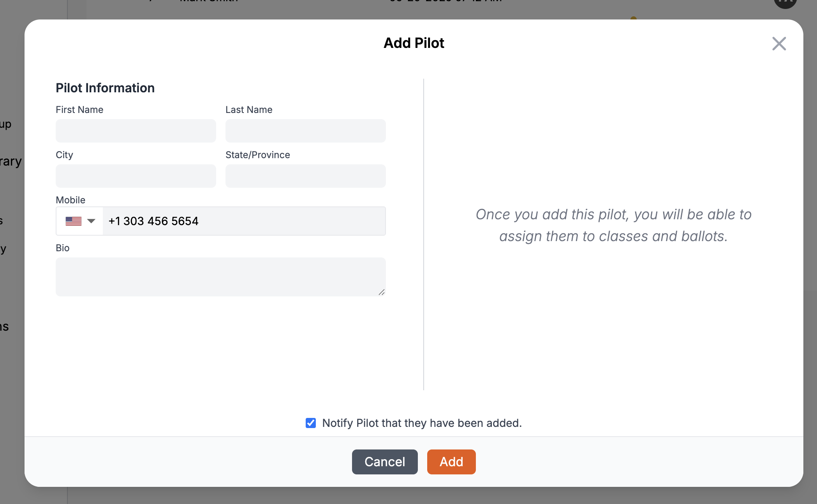817x504 pixels.
Task: Click the Bio field label
Action: [x=63, y=248]
